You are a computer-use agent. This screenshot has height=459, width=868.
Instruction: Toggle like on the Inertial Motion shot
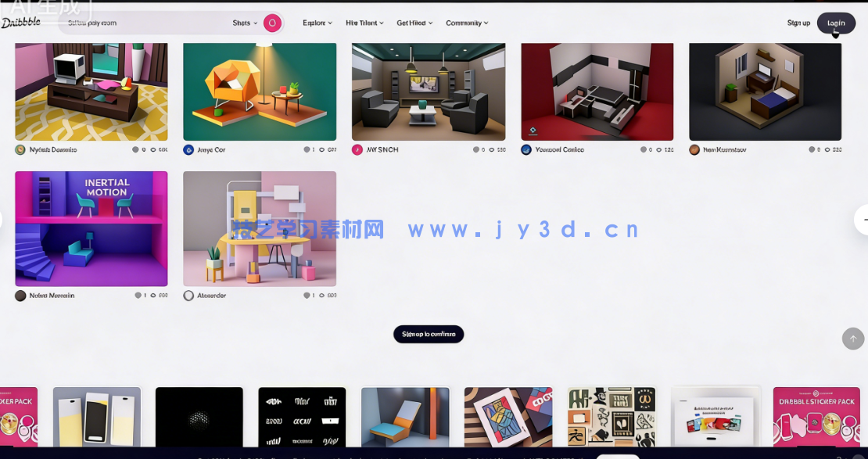[x=138, y=296]
